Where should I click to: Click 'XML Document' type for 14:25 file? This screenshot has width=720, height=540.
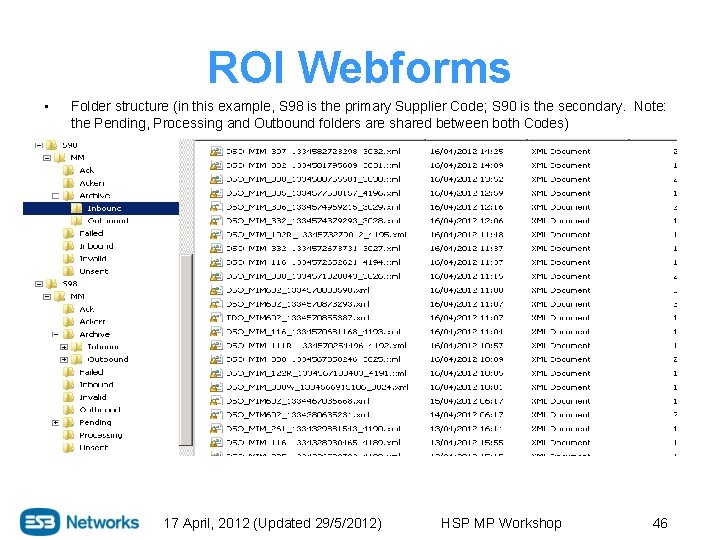[x=561, y=151]
